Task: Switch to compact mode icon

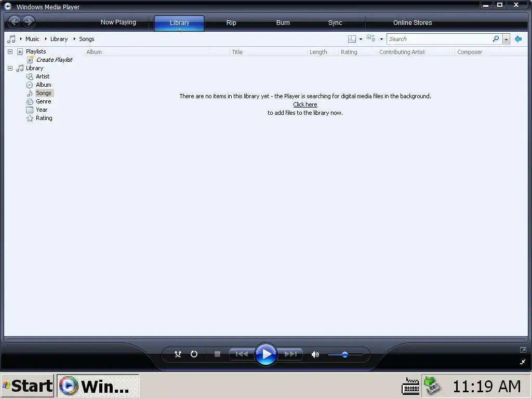Action: pos(523,362)
